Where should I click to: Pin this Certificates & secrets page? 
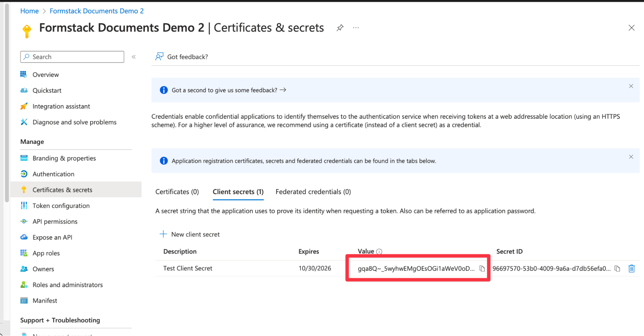(x=340, y=28)
